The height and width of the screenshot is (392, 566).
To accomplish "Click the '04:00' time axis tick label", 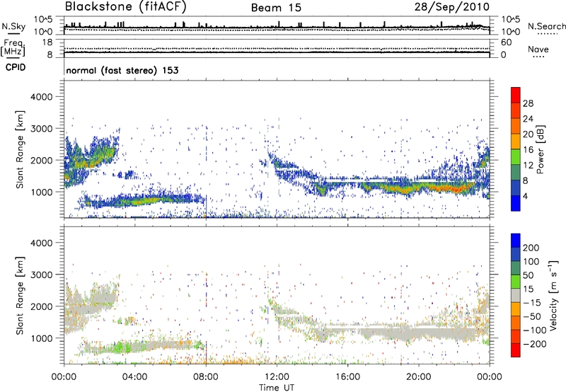I will (x=135, y=377).
